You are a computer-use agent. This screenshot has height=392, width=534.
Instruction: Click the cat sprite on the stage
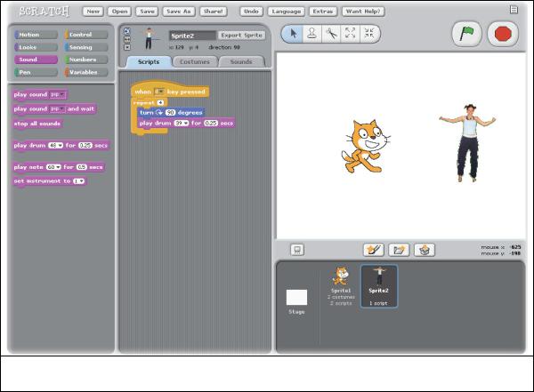pyautogui.click(x=366, y=147)
